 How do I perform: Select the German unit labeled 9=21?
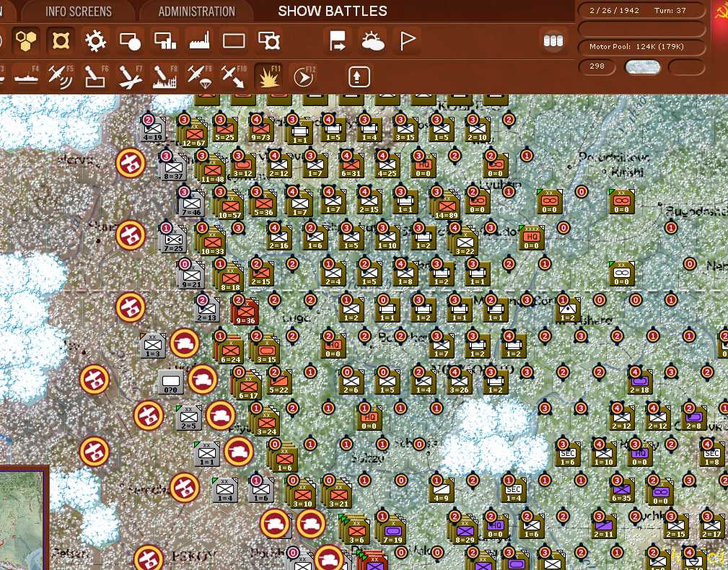tap(191, 276)
